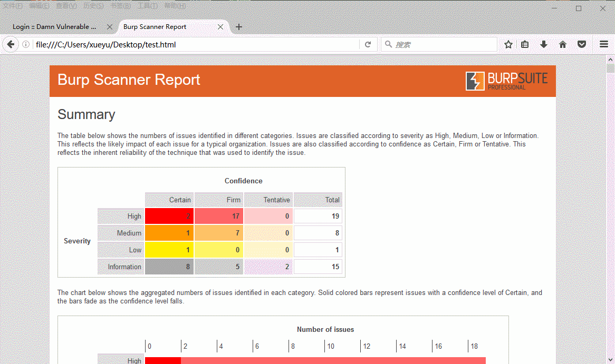Show site info via the (i) icon
Viewport: 615px width, 364px height.
click(x=26, y=44)
